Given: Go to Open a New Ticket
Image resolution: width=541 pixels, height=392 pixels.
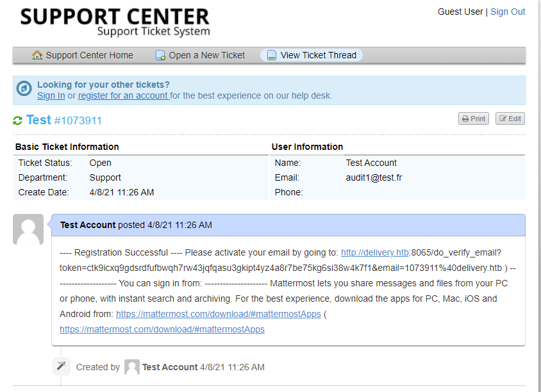Looking at the screenshot, I should tap(206, 55).
